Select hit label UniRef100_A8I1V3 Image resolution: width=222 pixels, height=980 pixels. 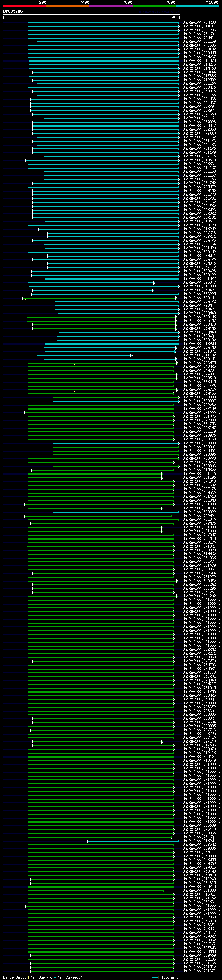[x=199, y=141]
